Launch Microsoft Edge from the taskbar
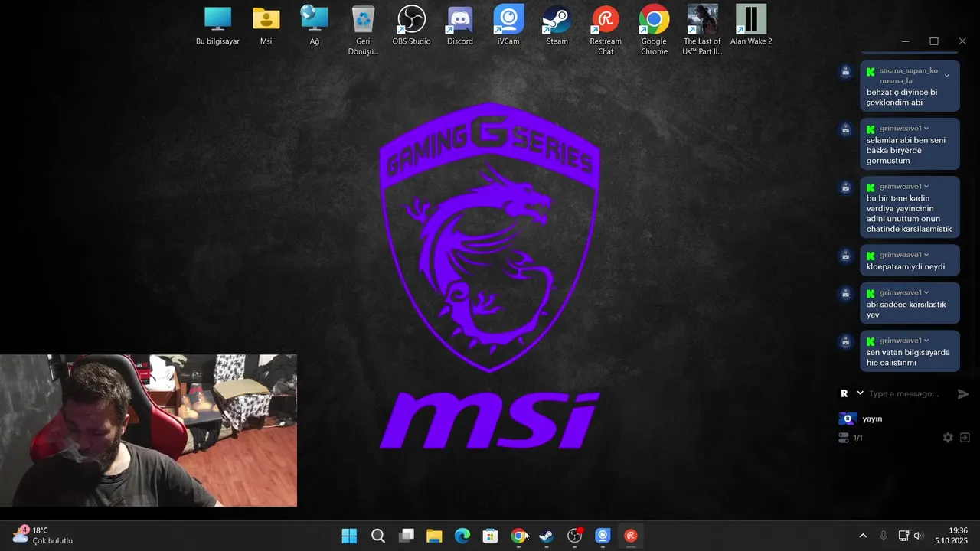The image size is (980, 551). tap(462, 536)
